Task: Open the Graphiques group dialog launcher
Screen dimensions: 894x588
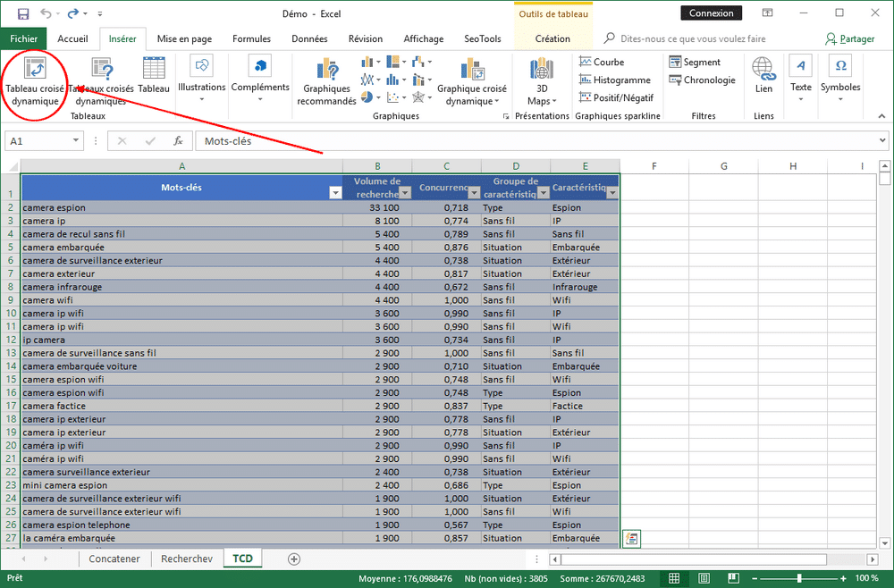Action: pos(506,116)
